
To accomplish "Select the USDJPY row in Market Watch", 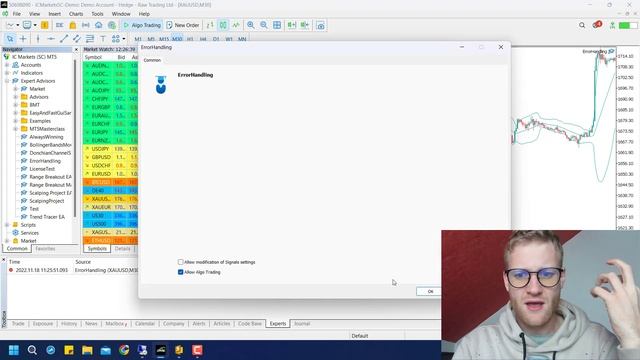I will point(110,149).
